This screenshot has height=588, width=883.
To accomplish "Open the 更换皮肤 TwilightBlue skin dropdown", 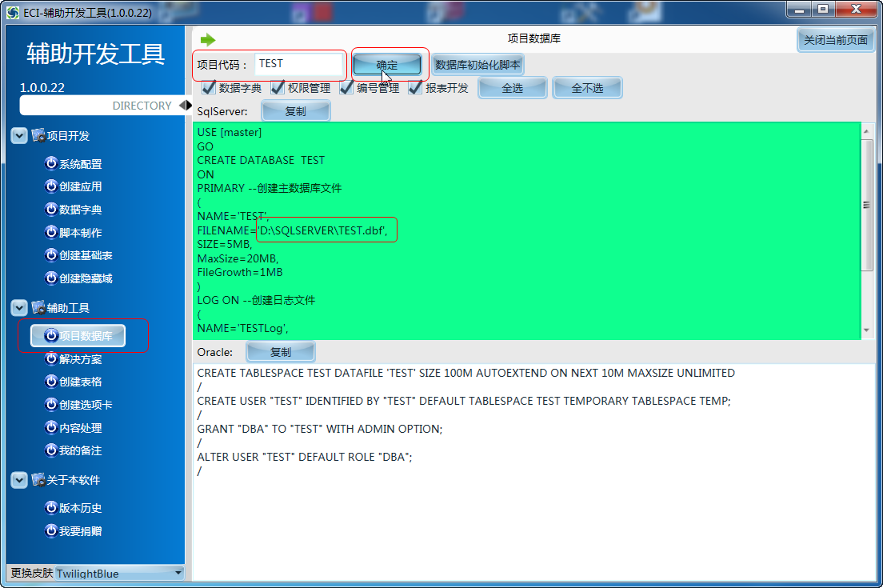I will click(x=120, y=574).
